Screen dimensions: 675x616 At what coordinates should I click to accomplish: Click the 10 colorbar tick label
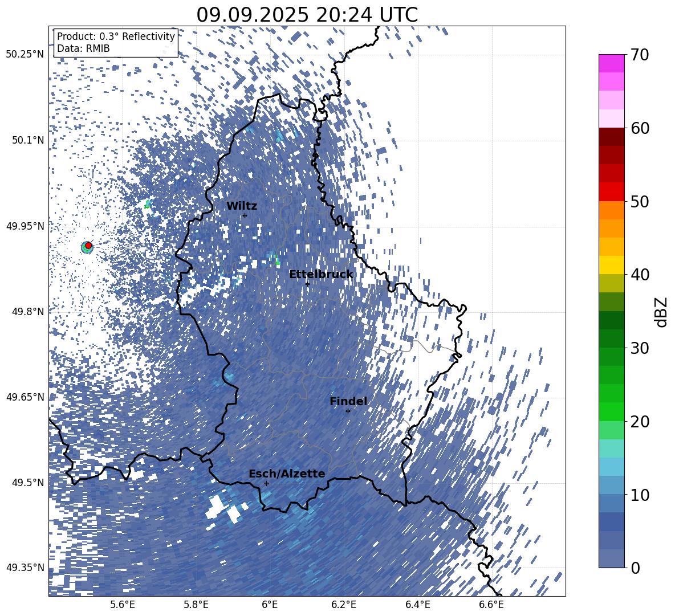coord(640,495)
